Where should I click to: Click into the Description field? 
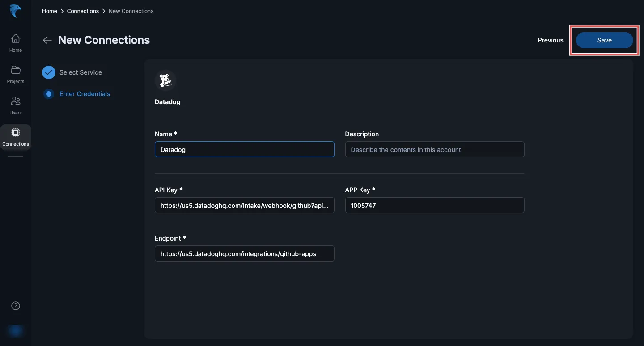tap(435, 149)
